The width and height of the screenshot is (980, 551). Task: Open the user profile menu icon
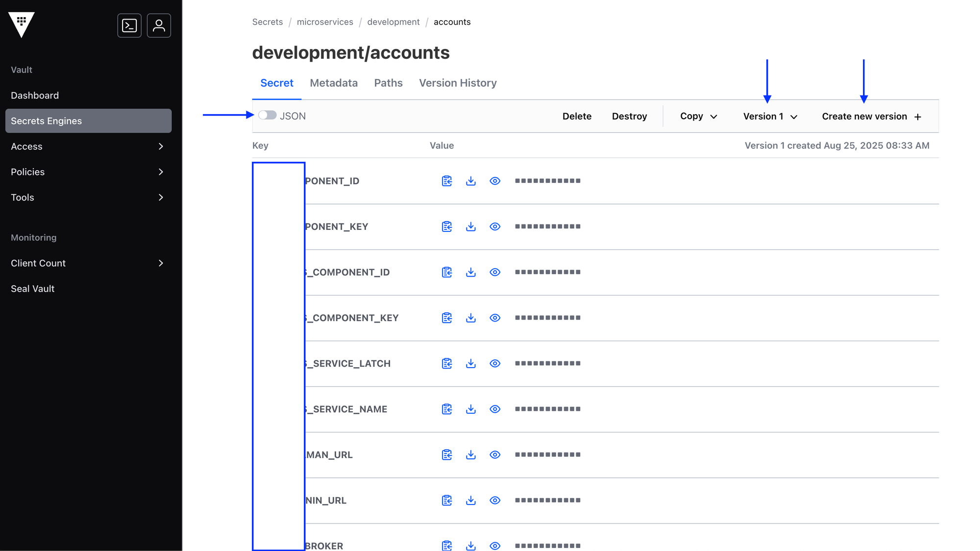pos(159,25)
